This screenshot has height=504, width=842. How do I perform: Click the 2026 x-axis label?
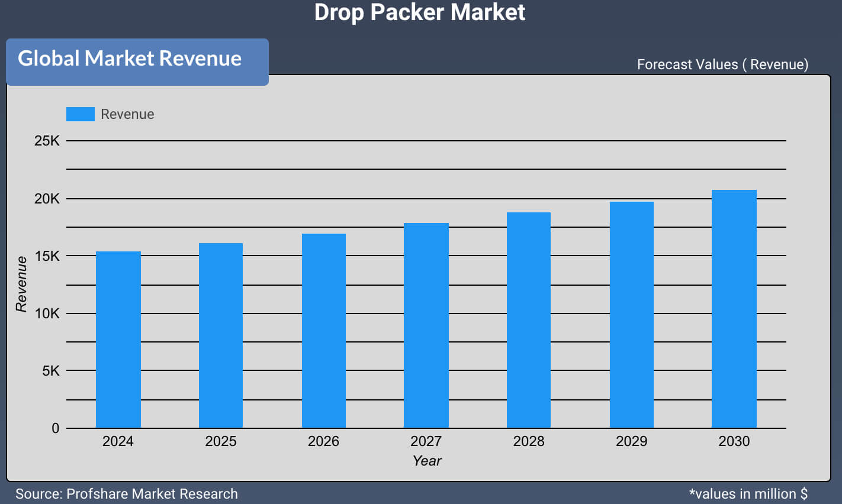pos(324,441)
